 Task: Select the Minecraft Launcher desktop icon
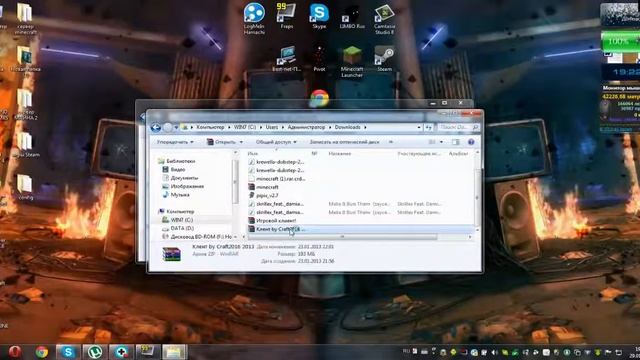352,62
